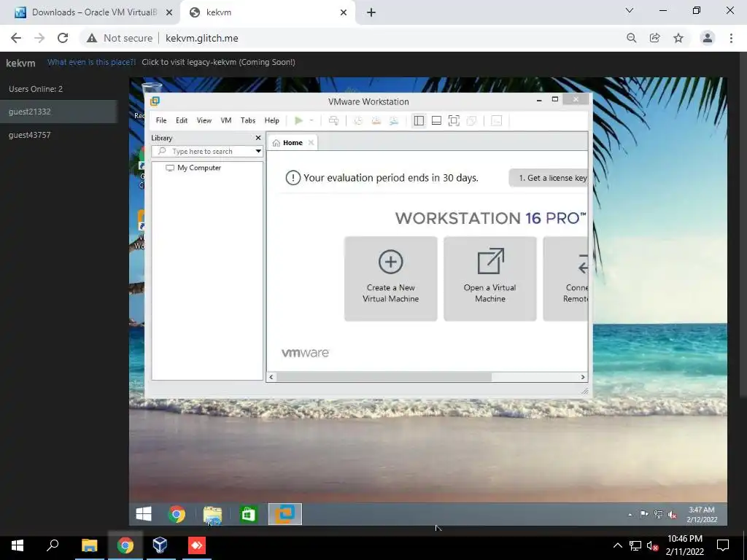747x560 pixels.
Task: Open a new browser tab
Action: [x=371, y=12]
